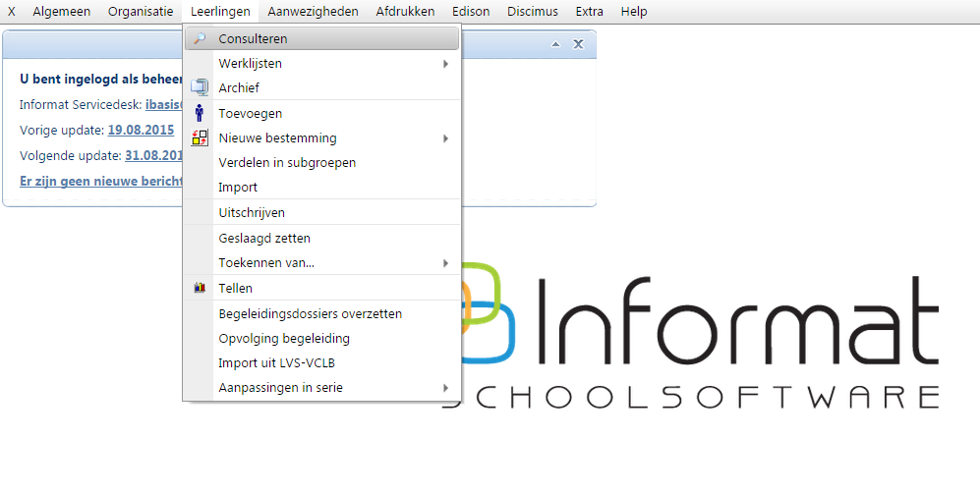Click the Nieuwe bestemming squares icon

[x=200, y=138]
